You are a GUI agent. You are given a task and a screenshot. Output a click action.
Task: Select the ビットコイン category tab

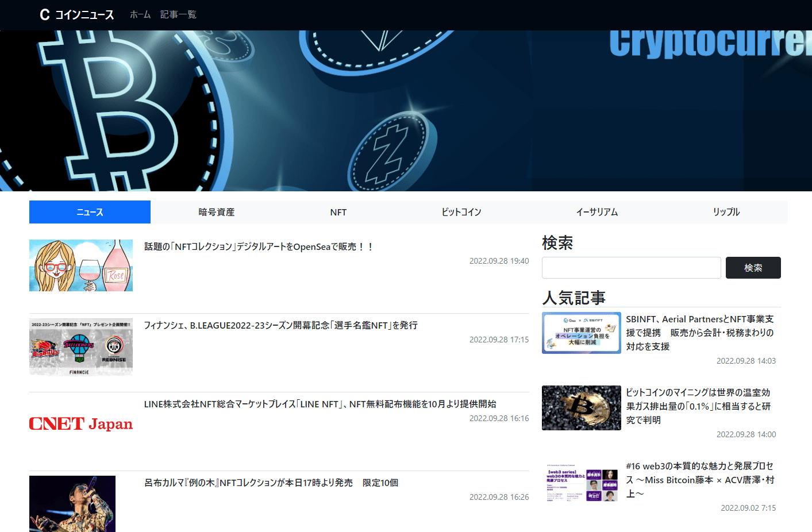tap(461, 212)
